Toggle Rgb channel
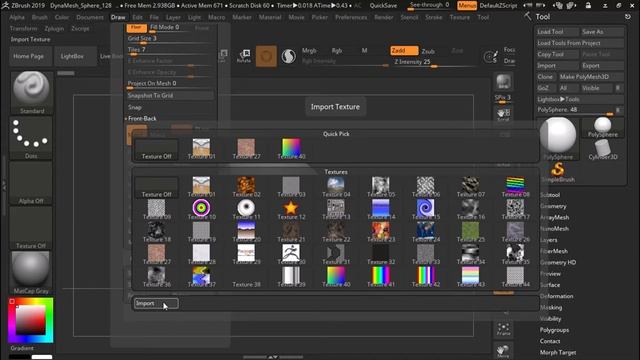The image size is (640, 360). [x=337, y=51]
